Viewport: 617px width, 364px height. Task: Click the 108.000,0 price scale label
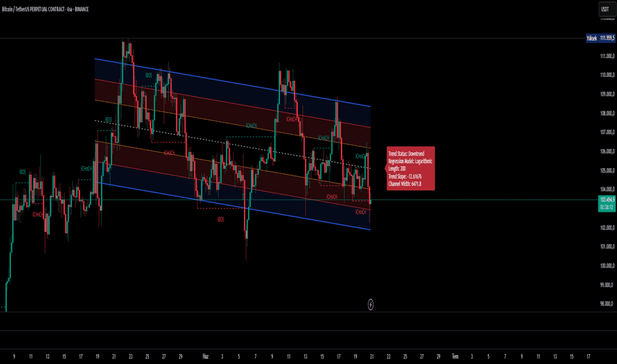pyautogui.click(x=607, y=113)
